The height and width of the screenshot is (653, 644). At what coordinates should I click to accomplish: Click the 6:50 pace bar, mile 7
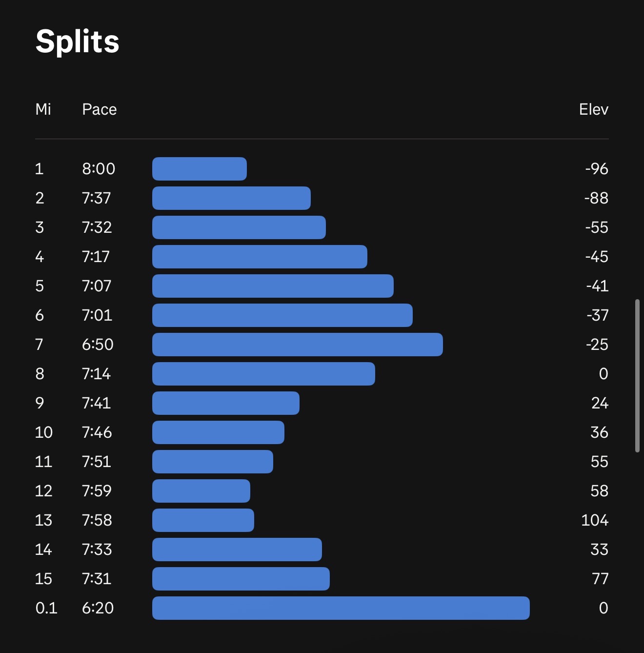(297, 345)
